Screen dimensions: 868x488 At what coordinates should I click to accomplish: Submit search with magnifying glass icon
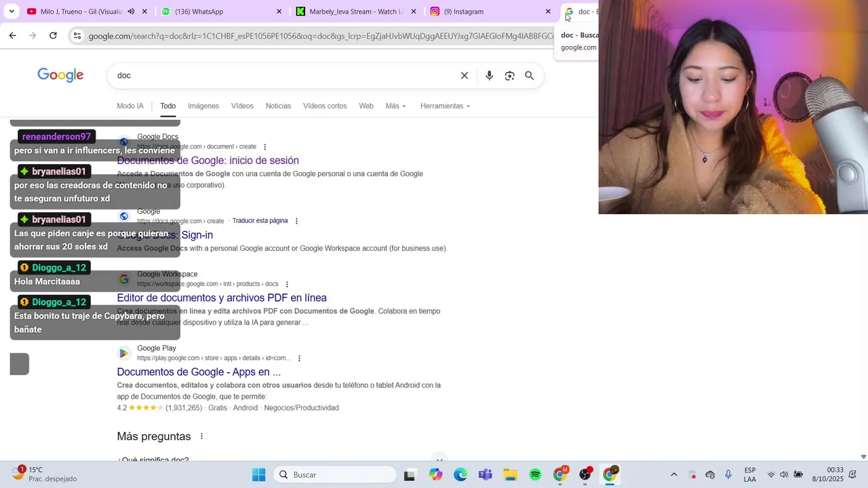click(x=530, y=76)
